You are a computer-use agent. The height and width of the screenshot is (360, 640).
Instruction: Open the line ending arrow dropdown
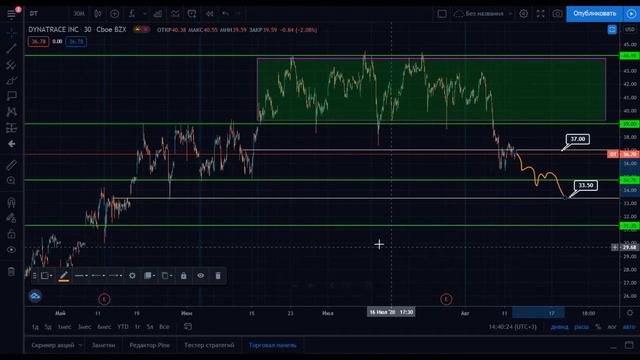(115, 276)
